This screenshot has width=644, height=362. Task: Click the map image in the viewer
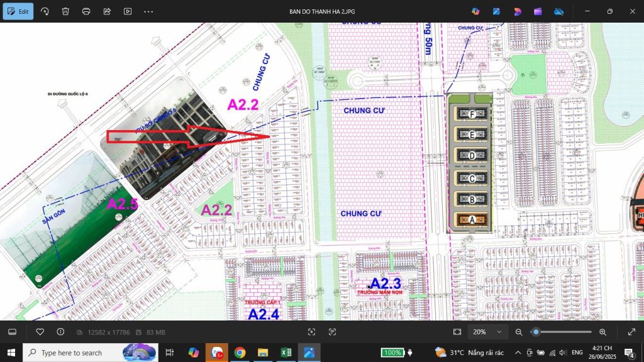point(322,172)
